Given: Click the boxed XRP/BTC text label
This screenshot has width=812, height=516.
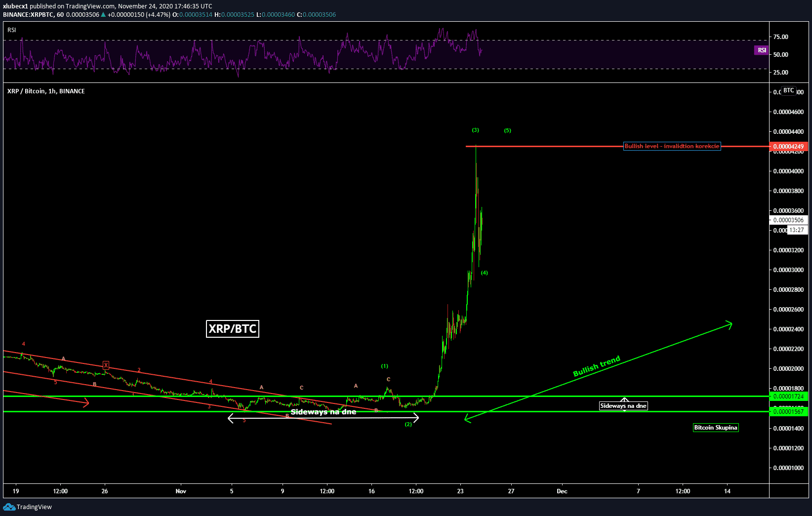Looking at the screenshot, I should 232,329.
